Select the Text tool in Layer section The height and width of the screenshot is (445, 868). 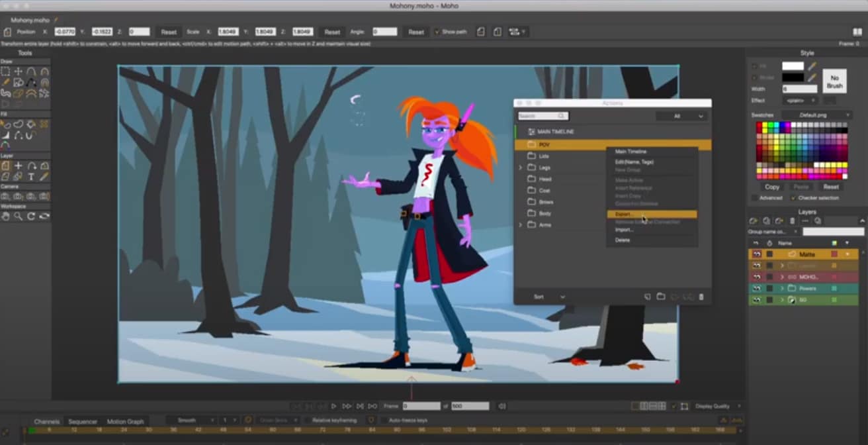(31, 177)
